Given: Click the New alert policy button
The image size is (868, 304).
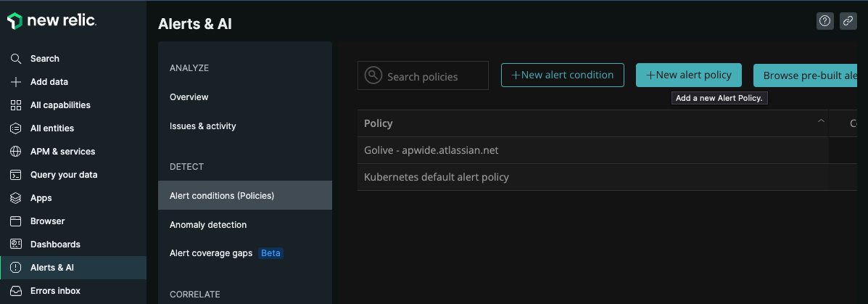Looking at the screenshot, I should pos(688,75).
